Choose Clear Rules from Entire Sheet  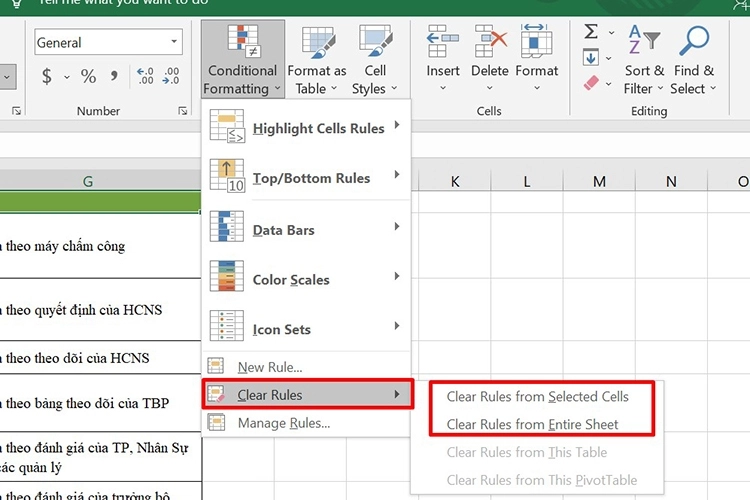coord(532,424)
